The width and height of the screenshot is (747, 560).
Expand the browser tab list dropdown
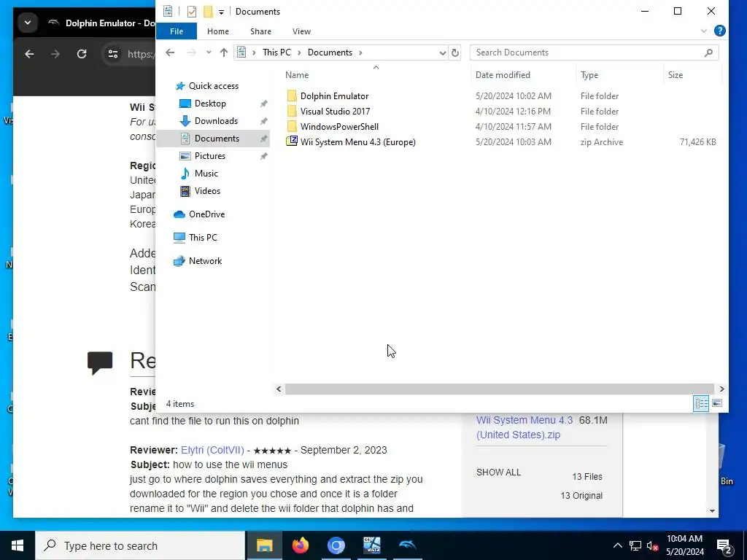[x=28, y=23]
